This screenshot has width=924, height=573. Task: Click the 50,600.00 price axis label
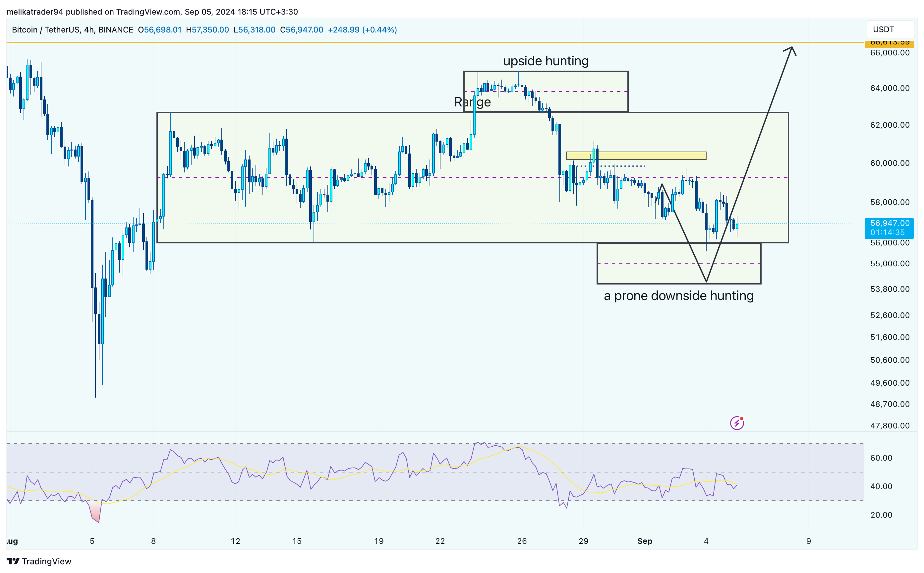pyautogui.click(x=890, y=360)
